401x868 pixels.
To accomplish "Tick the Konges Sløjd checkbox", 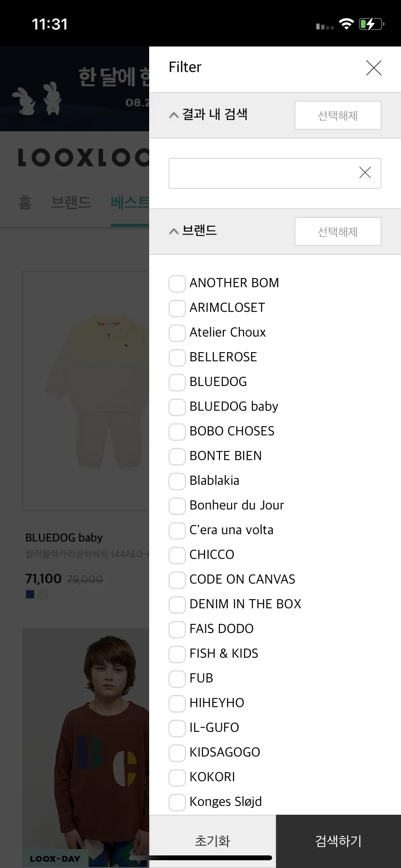I will [177, 802].
